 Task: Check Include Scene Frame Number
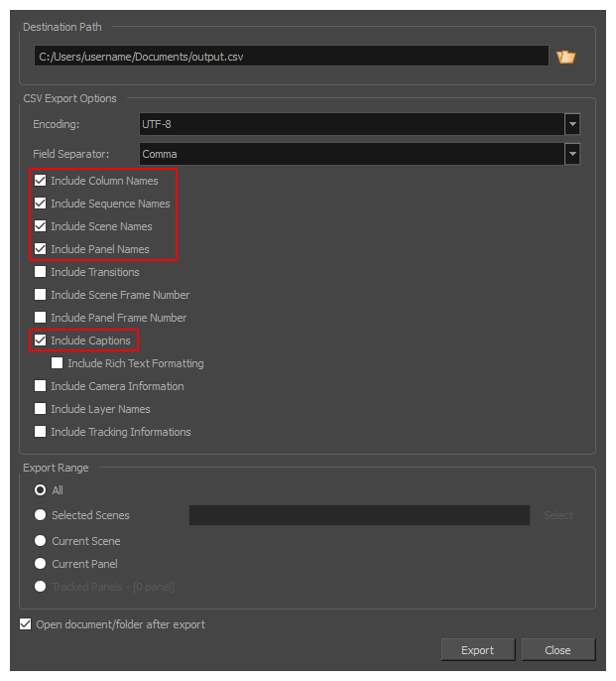tap(41, 295)
